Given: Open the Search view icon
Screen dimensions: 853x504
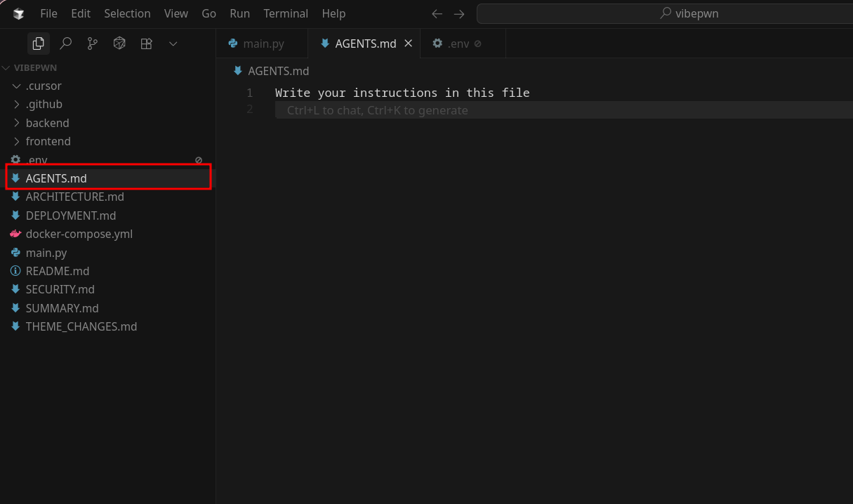Looking at the screenshot, I should click(x=65, y=44).
